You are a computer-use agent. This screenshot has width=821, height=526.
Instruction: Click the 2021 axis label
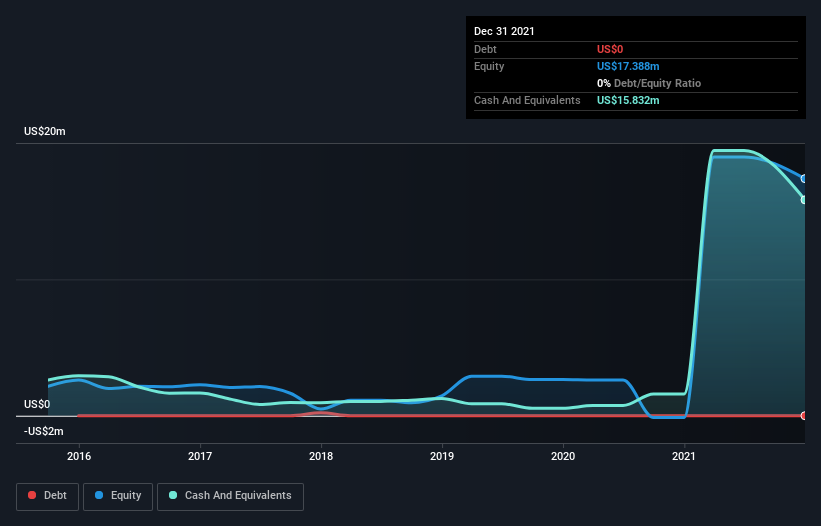coord(684,456)
